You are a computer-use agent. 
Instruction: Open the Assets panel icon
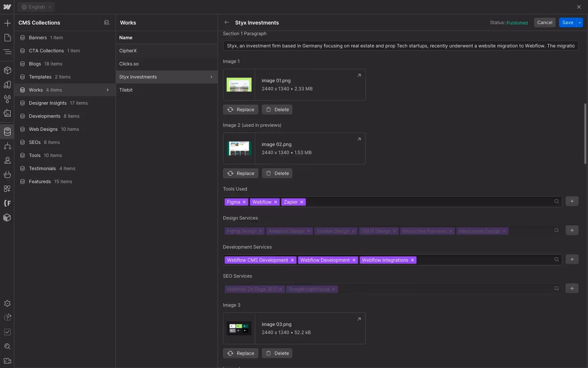click(x=7, y=113)
